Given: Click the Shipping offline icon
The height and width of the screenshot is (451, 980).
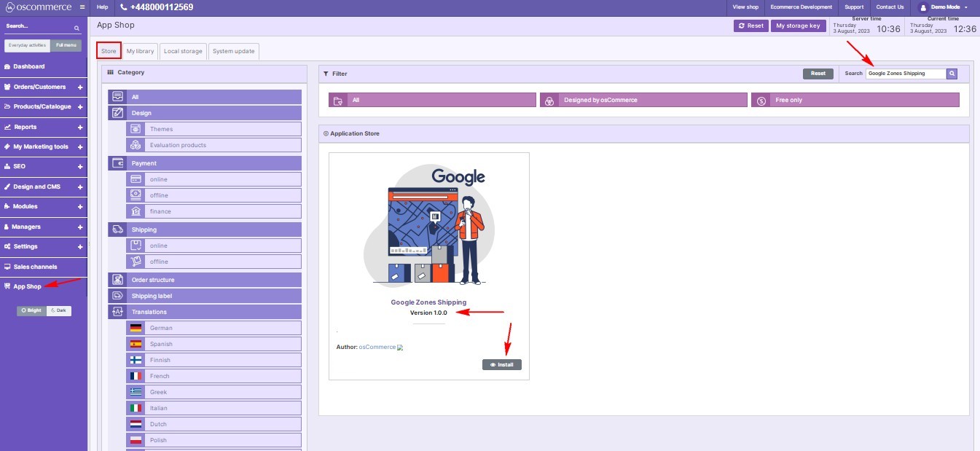Looking at the screenshot, I should [x=136, y=262].
